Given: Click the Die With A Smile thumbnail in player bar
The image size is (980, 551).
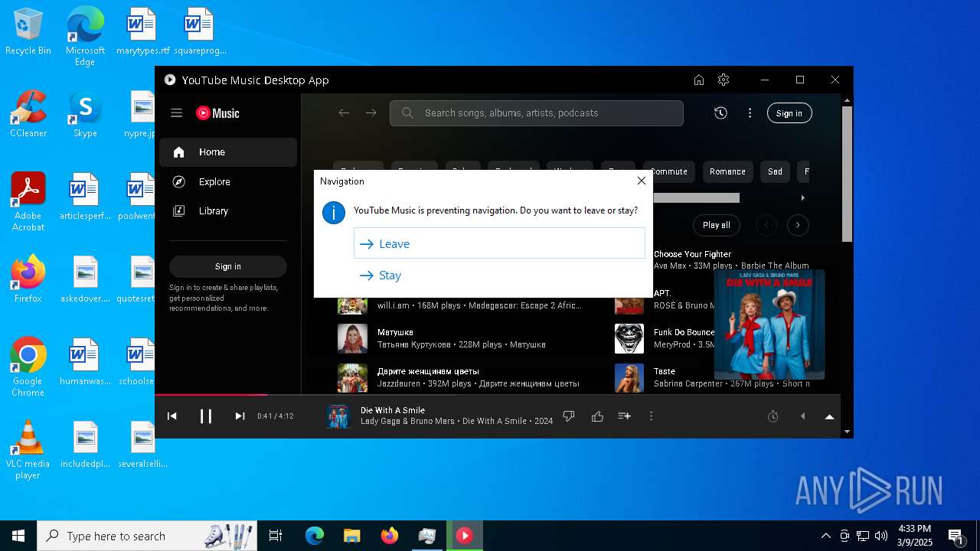Looking at the screenshot, I should (x=338, y=416).
